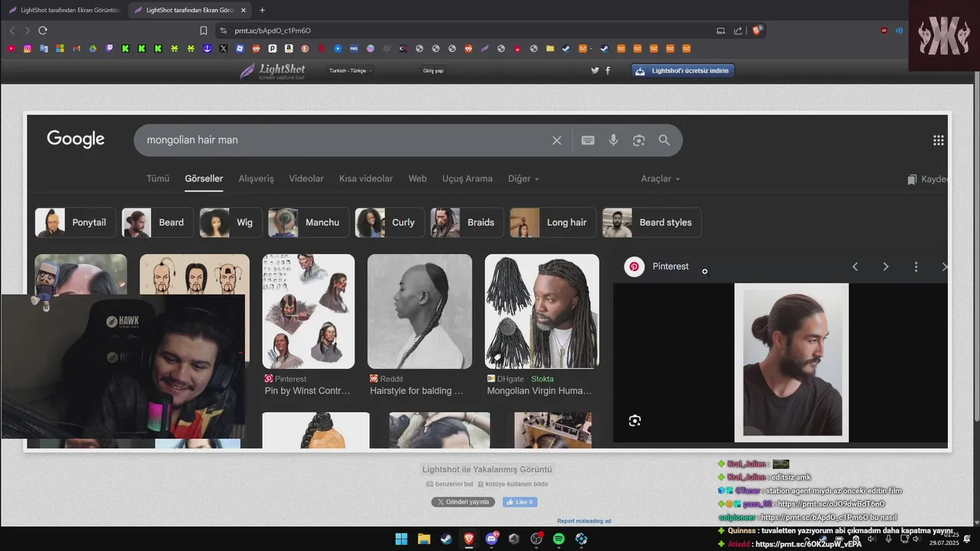Open File Explorer from taskbar

coord(423,539)
